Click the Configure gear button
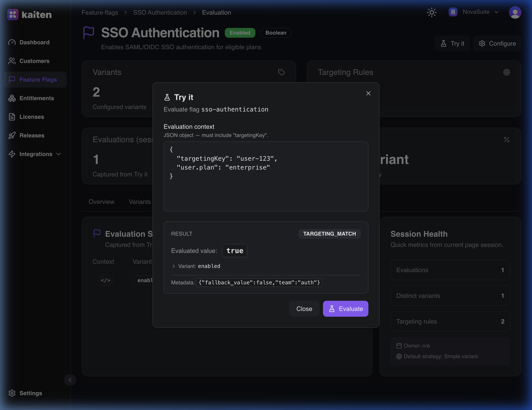532x410 pixels. pos(497,44)
